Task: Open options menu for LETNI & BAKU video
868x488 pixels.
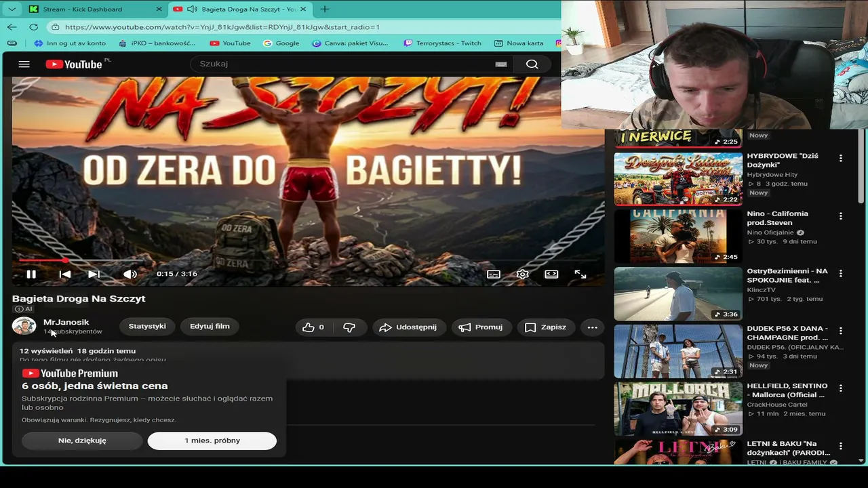Action: coord(841,447)
